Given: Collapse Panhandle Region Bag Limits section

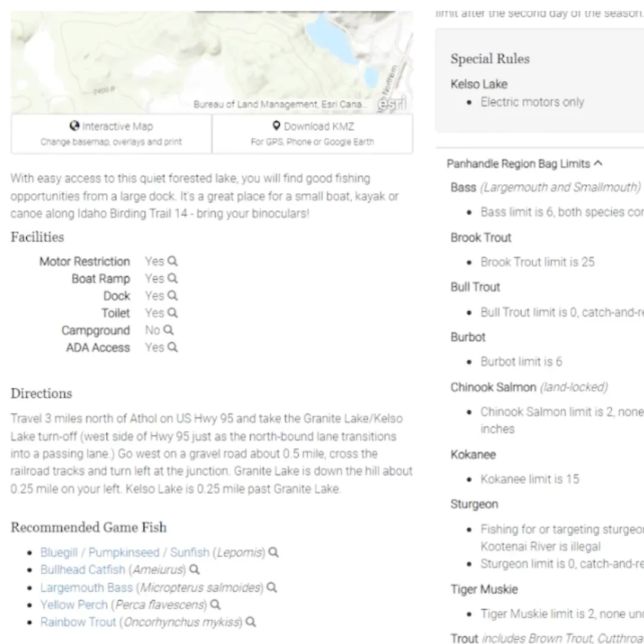Looking at the screenshot, I should [x=525, y=164].
